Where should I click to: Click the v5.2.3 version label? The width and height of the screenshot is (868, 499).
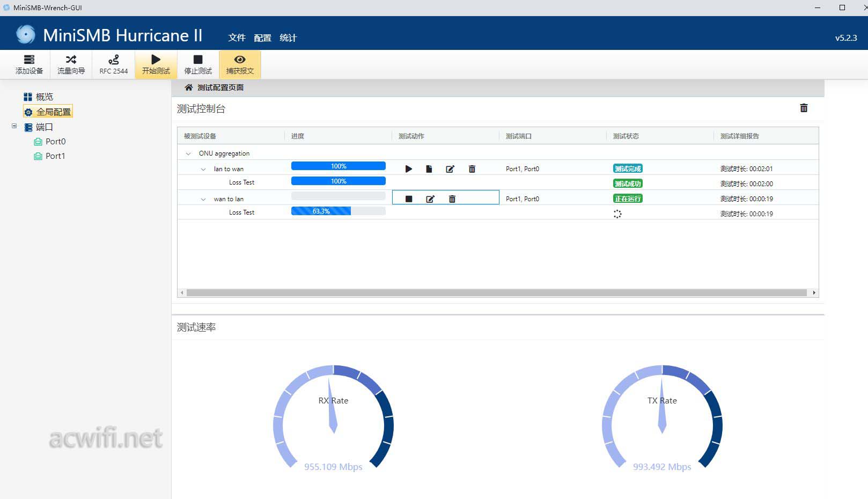tap(846, 38)
